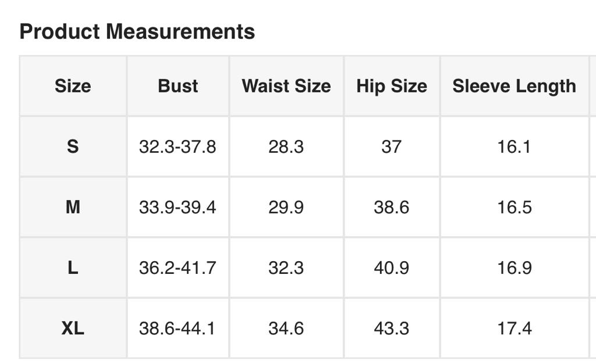Select the bust range 33.9-39.4 cell
This screenshot has width=596, height=364.
point(178,207)
